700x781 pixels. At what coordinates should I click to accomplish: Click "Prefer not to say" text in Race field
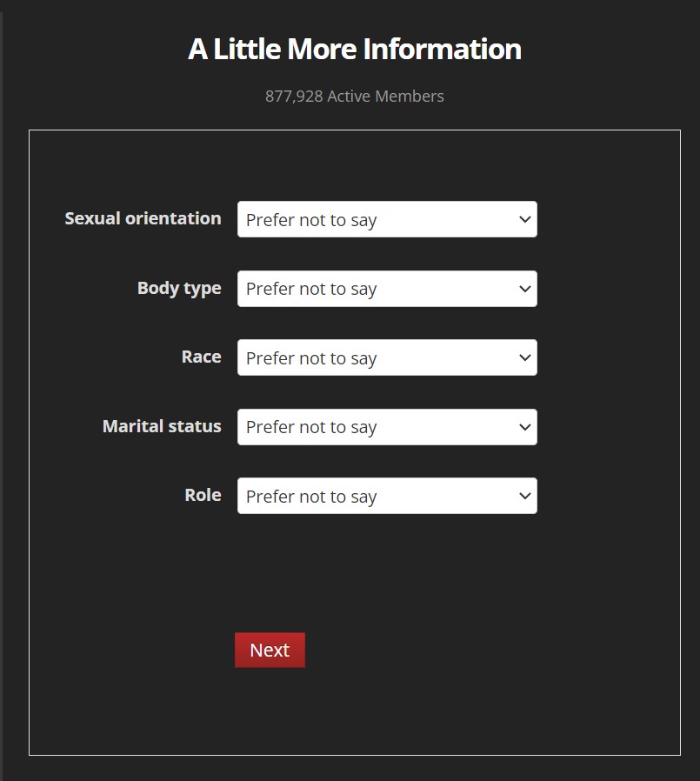311,358
